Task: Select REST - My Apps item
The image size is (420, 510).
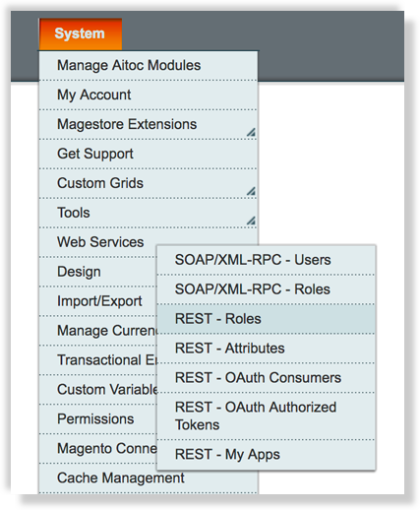Action: pyautogui.click(x=266, y=455)
